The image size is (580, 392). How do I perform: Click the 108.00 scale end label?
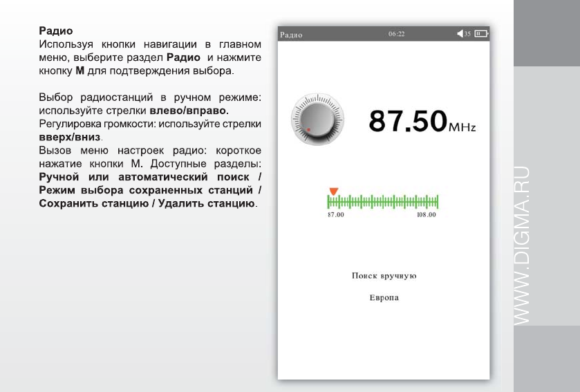coord(427,214)
